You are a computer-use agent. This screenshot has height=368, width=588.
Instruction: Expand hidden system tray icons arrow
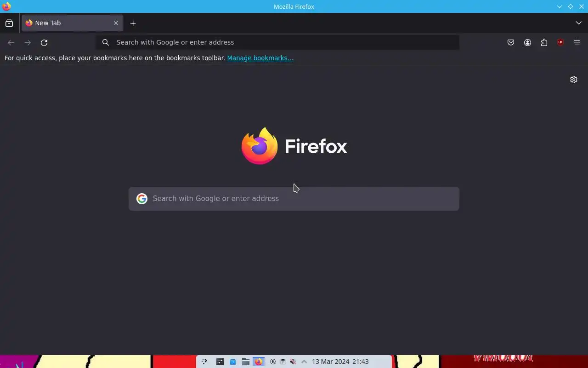click(304, 362)
